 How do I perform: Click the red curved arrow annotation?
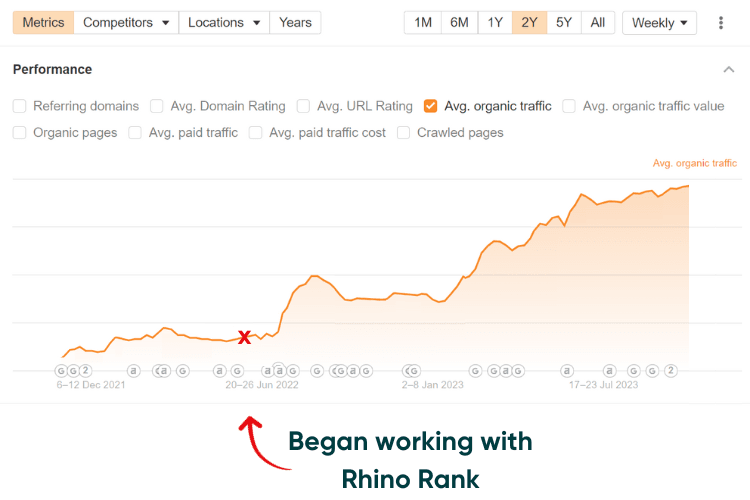(x=254, y=441)
